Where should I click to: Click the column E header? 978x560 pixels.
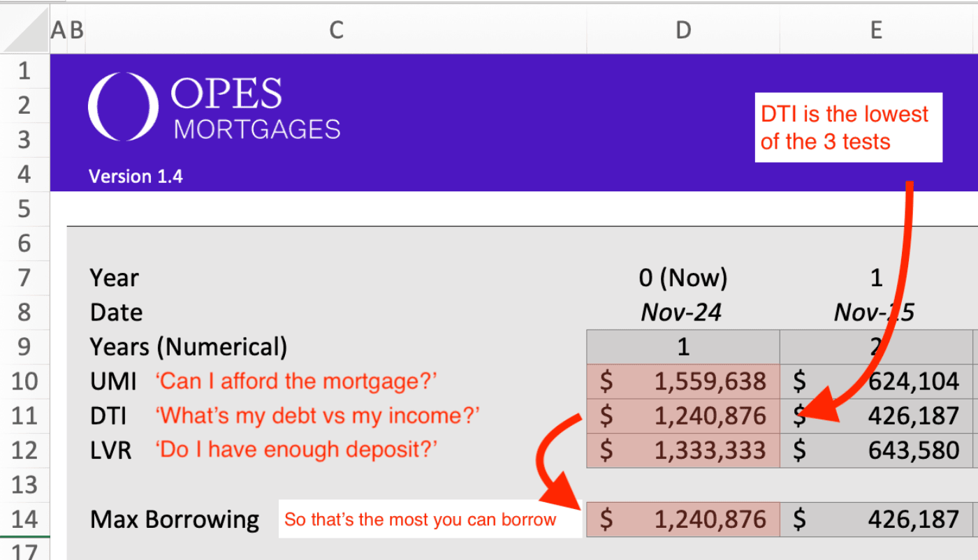click(x=876, y=29)
